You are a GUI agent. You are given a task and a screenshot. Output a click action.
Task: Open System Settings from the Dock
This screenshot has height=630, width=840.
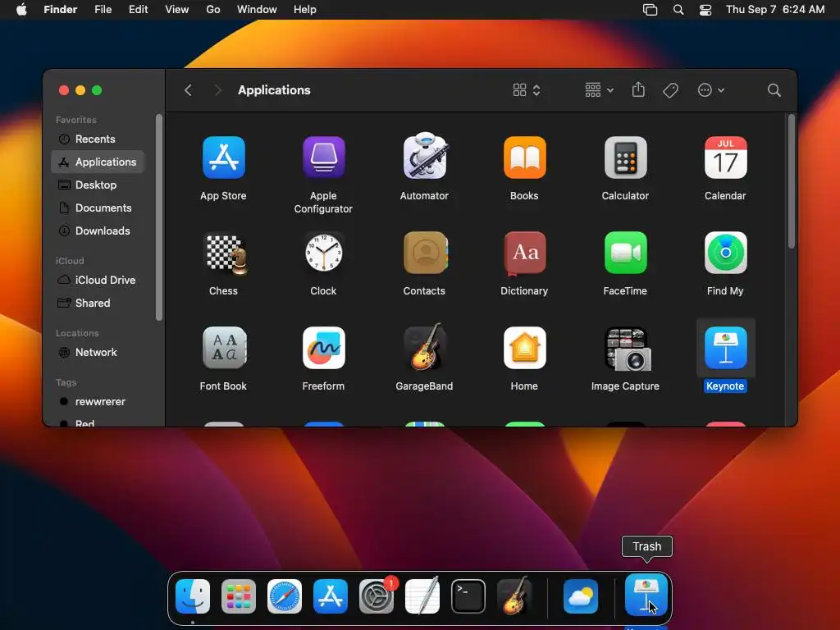point(377,596)
